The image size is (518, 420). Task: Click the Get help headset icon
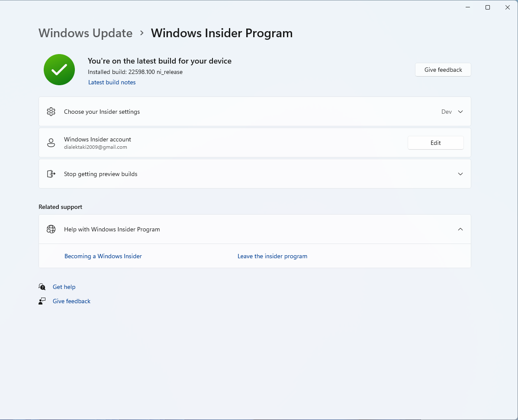42,286
